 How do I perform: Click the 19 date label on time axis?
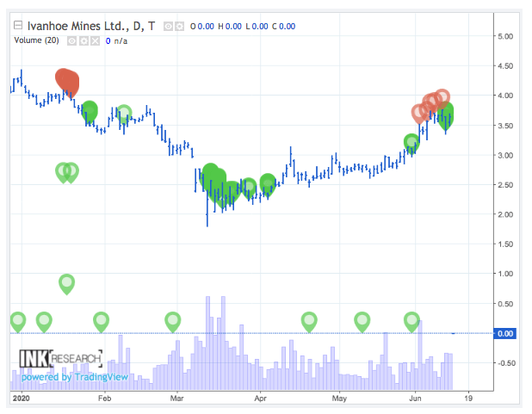(x=468, y=398)
